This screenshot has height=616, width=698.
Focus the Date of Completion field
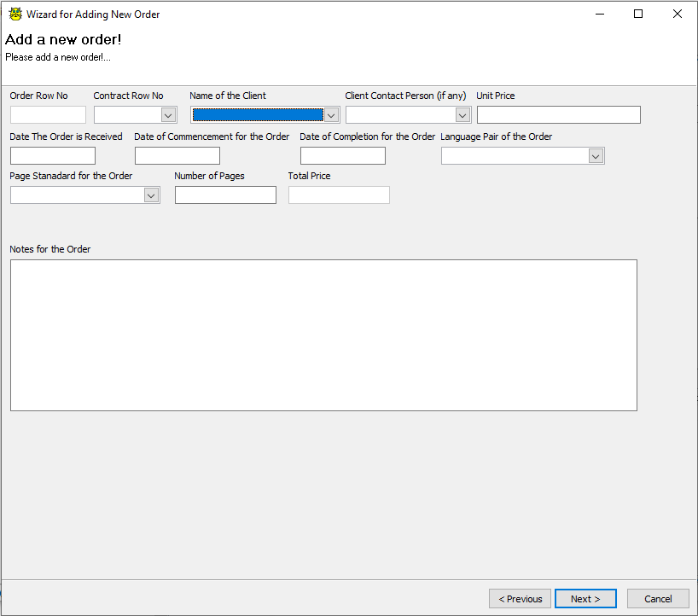pyautogui.click(x=342, y=156)
